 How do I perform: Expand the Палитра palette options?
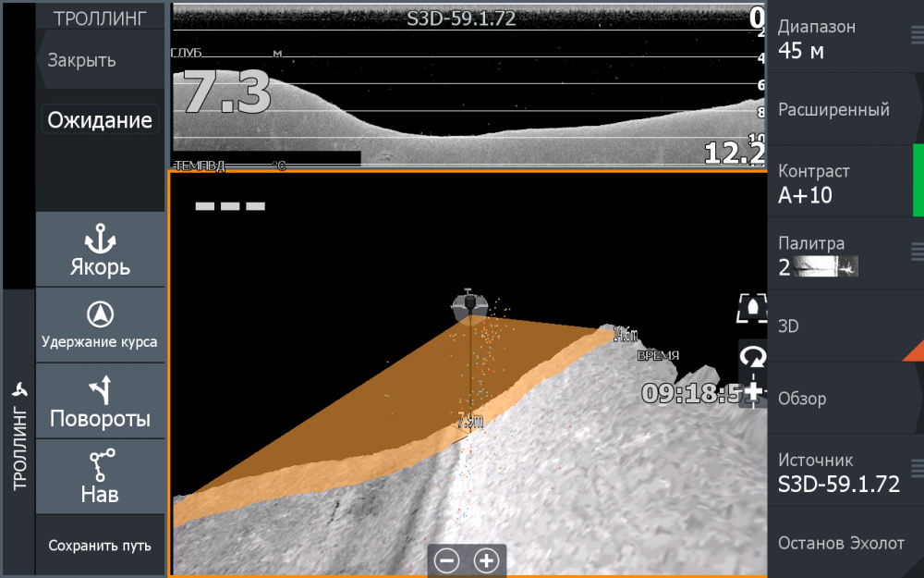click(x=917, y=251)
